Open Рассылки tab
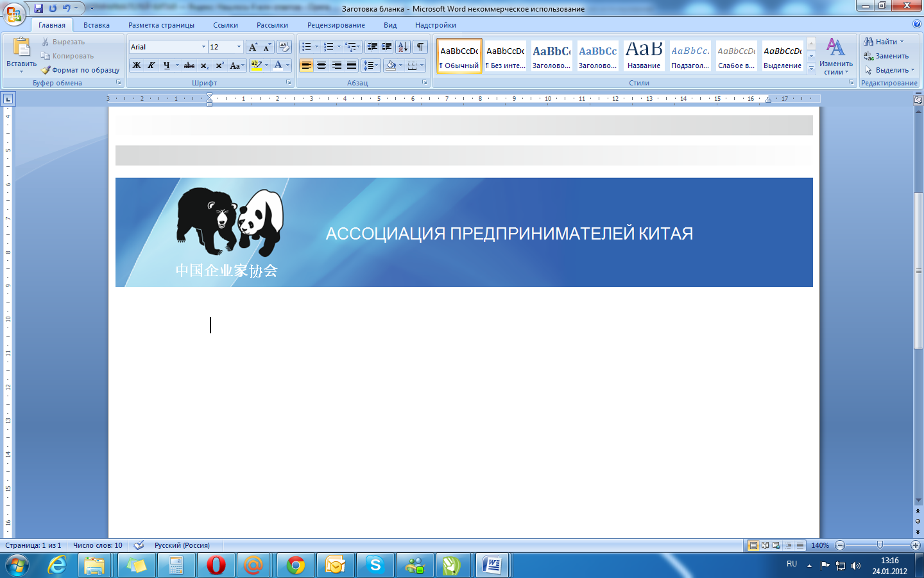 272,25
